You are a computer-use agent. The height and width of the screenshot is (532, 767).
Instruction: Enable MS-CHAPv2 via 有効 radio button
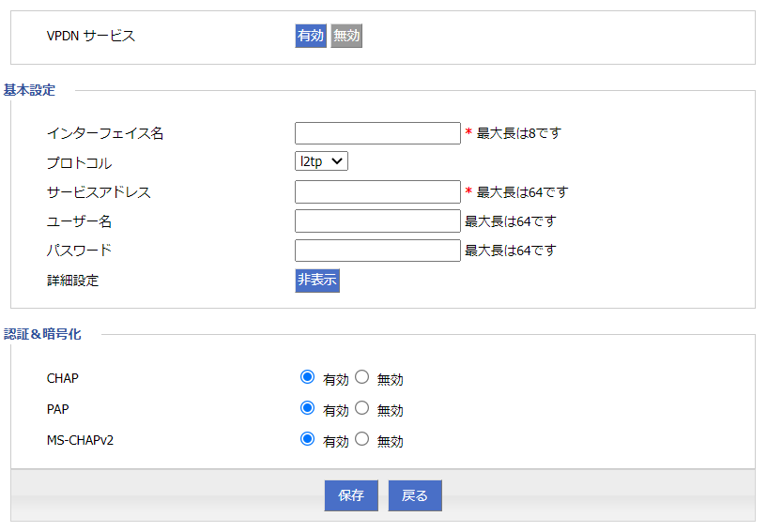tap(307, 438)
